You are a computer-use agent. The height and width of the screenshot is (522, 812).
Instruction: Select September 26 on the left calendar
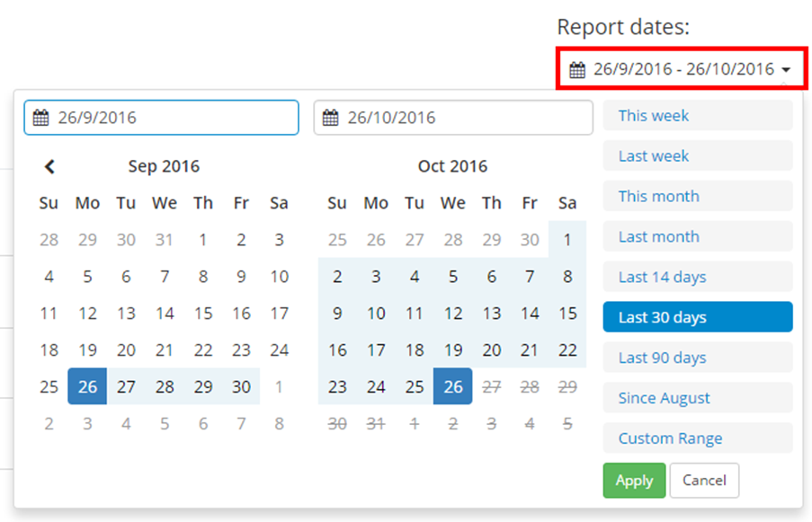(87, 386)
